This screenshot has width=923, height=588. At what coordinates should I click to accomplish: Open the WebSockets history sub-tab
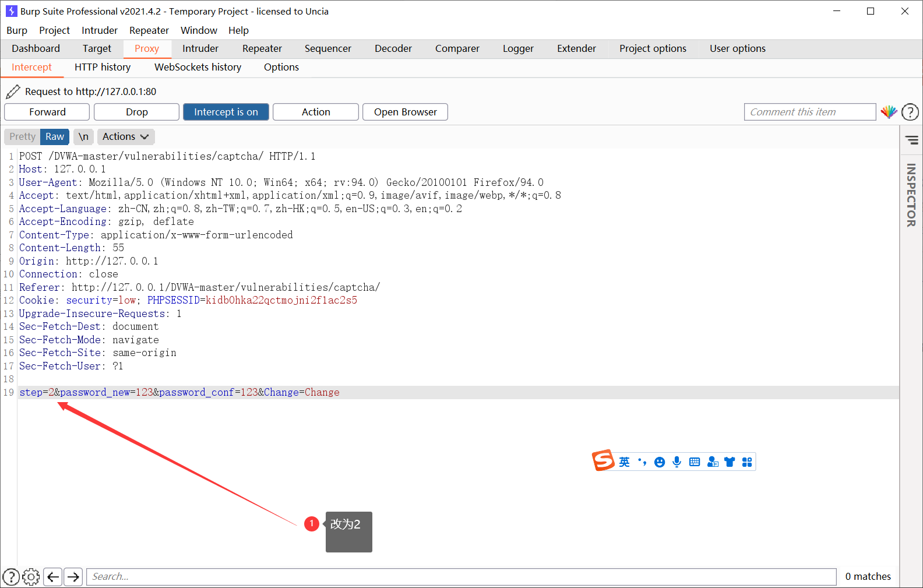[198, 67]
